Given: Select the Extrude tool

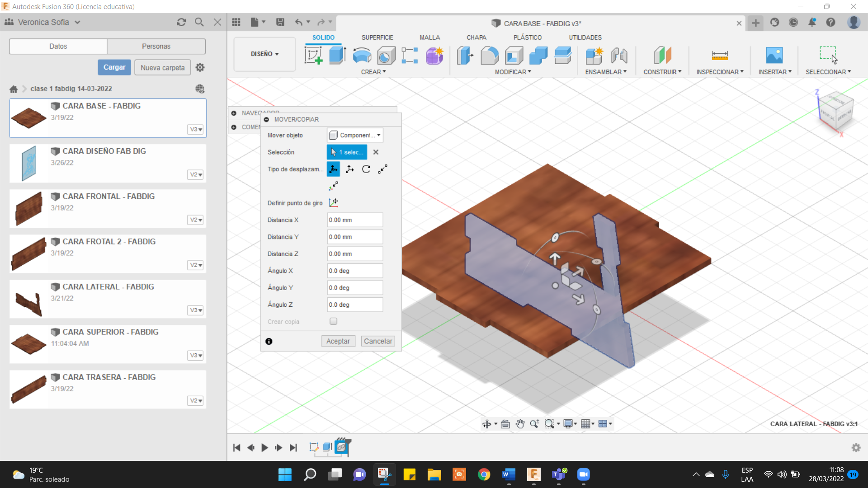Looking at the screenshot, I should (338, 56).
